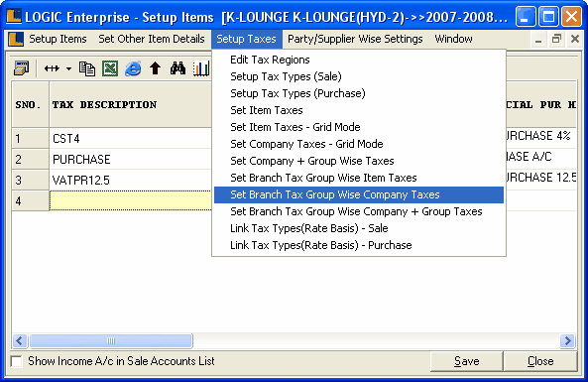
Task: Select the VATPR12.5 tax description cell
Action: pyautogui.click(x=131, y=181)
